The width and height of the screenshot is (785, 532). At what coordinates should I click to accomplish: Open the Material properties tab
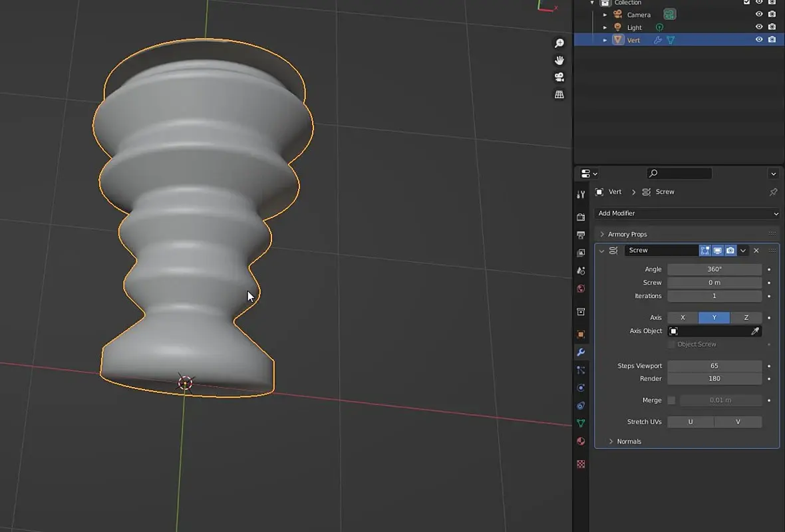point(581,441)
